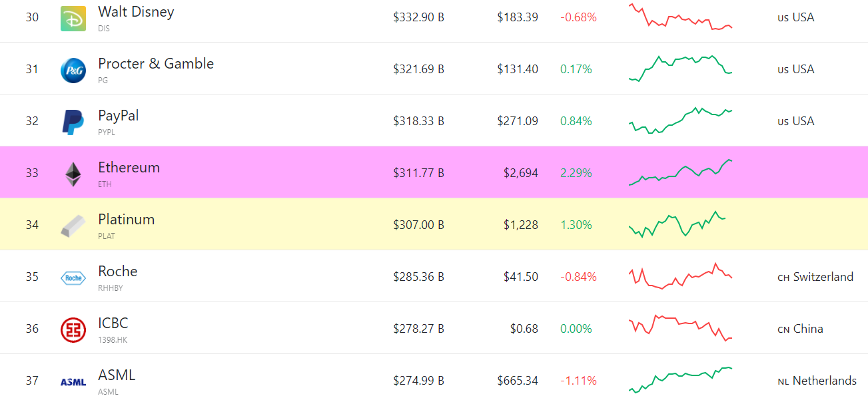The height and width of the screenshot is (402, 868).
Task: Go to the Roche company page
Action: pyautogui.click(x=117, y=272)
